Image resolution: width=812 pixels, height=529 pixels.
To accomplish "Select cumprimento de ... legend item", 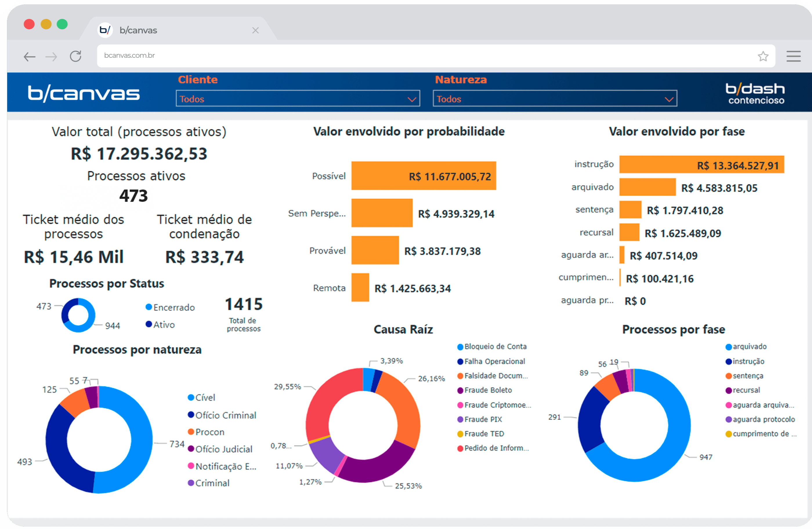I will [761, 433].
